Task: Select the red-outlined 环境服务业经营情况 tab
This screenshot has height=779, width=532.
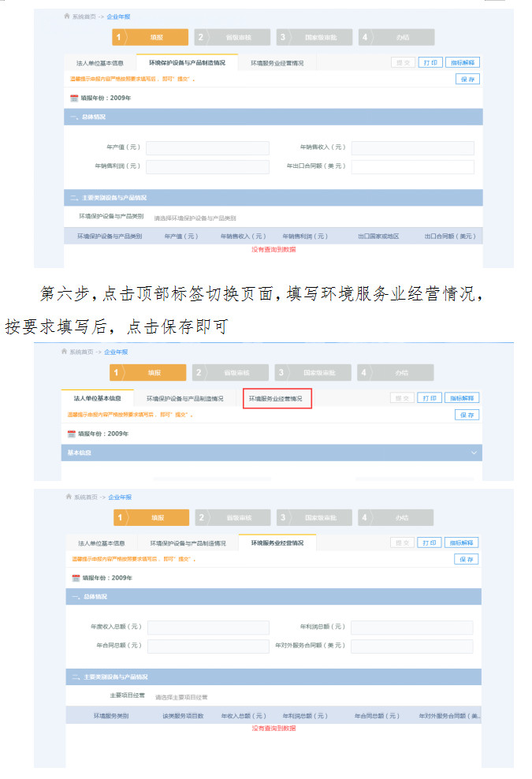Action: (277, 399)
